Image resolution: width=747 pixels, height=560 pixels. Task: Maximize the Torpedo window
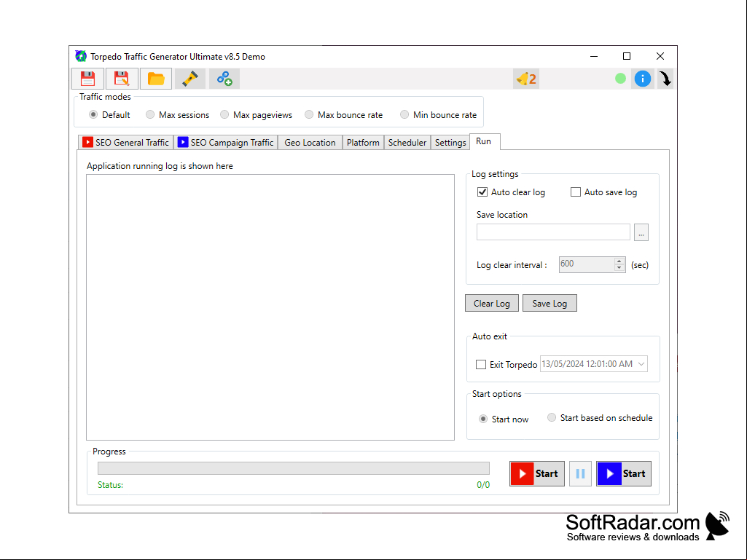click(x=627, y=56)
